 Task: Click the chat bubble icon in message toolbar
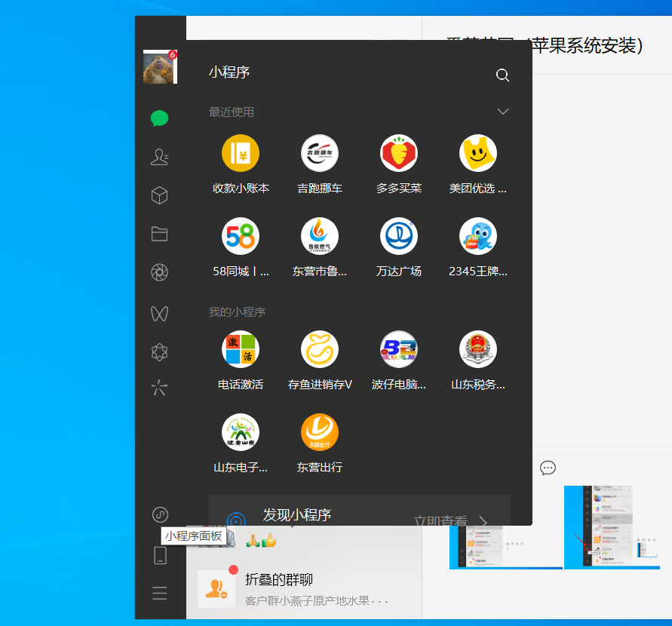(548, 468)
